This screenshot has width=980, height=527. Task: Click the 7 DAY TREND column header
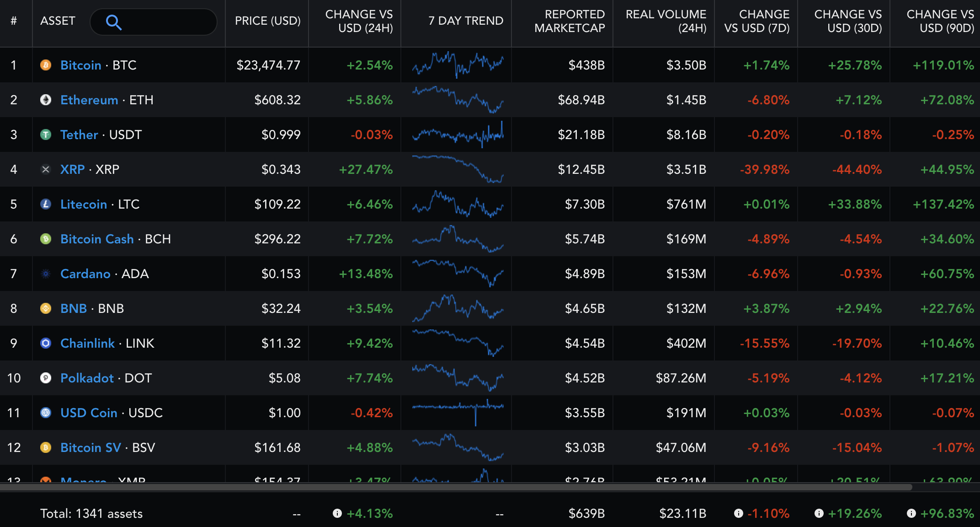point(466,21)
